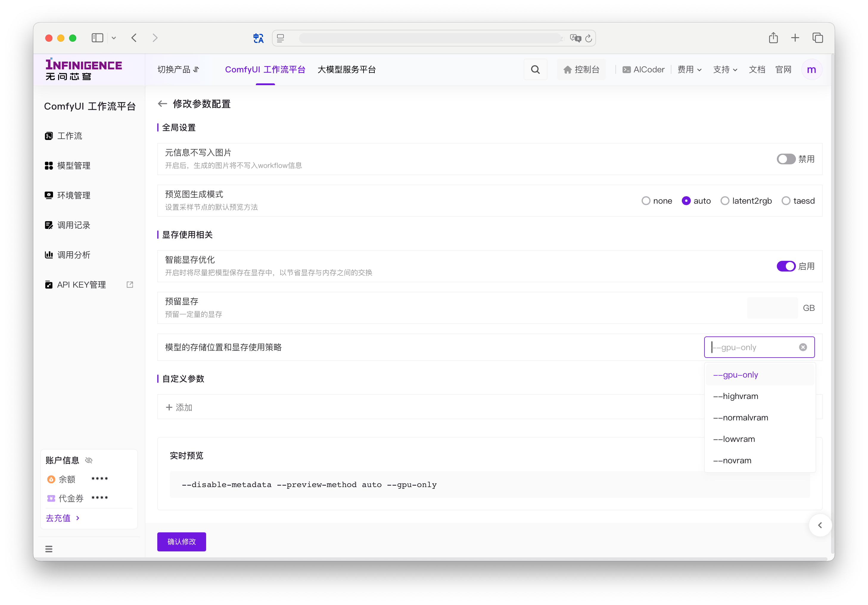Choose --normalvram from the dropdown list

760,418
